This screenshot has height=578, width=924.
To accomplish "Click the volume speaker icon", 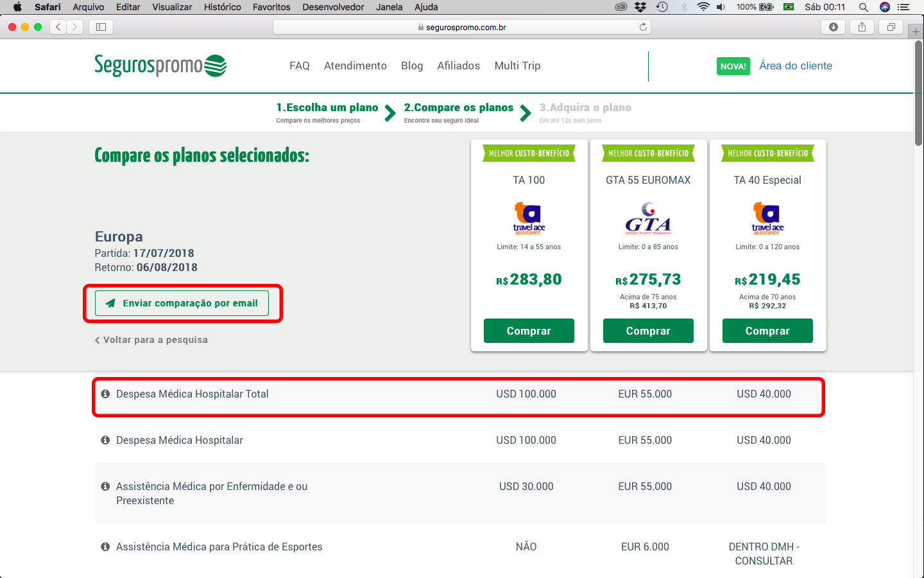I will pyautogui.click(x=721, y=7).
